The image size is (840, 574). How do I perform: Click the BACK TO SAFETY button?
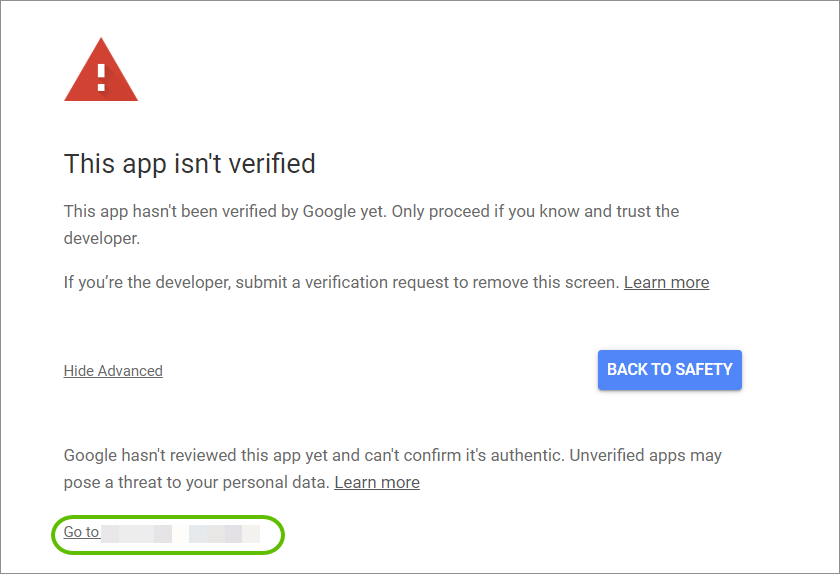tap(670, 370)
